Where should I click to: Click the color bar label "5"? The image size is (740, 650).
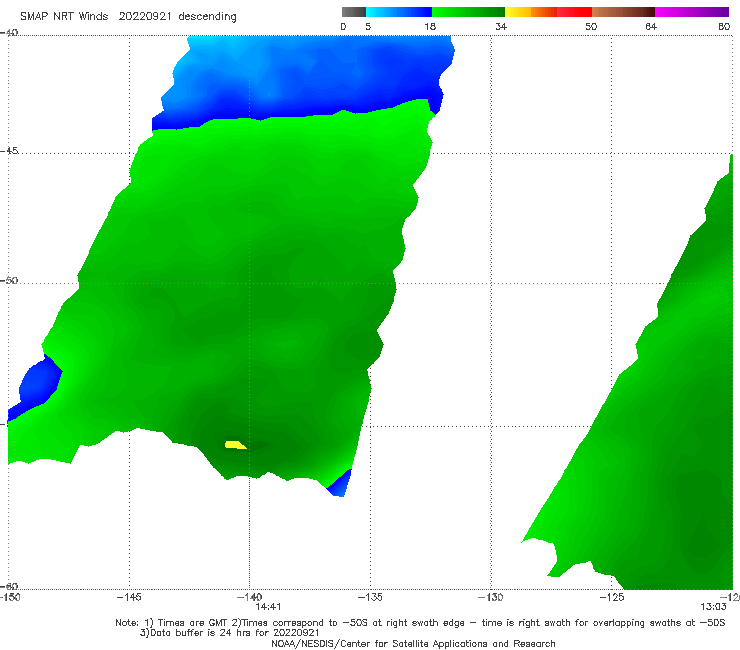coord(368,26)
